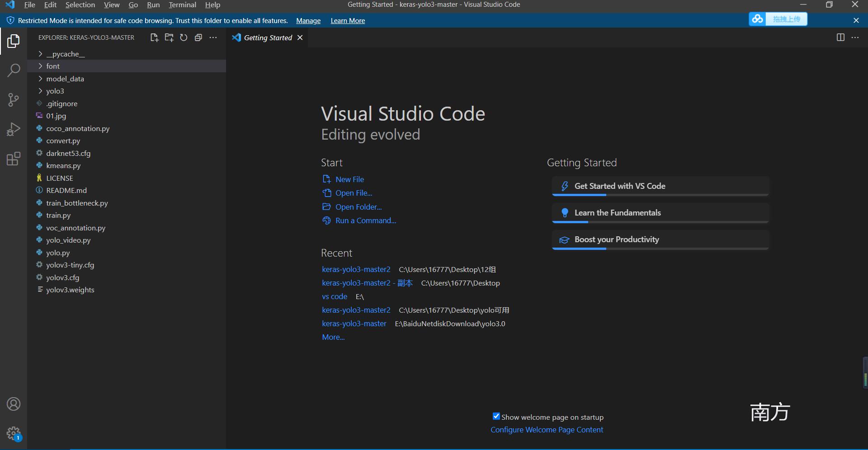Open the Manage gear icon
Image resolution: width=868 pixels, height=450 pixels.
coord(14,434)
